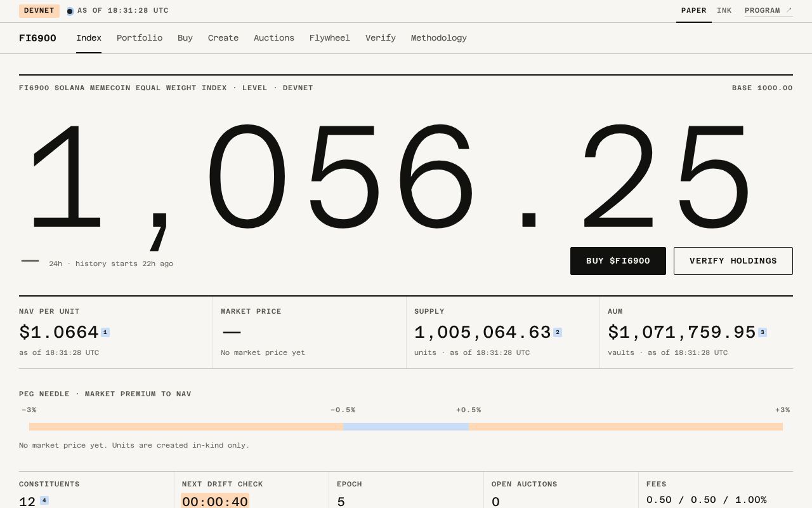Image resolution: width=812 pixels, height=508 pixels.
Task: Click the blue peg band on needle bar
Action: coord(406,427)
